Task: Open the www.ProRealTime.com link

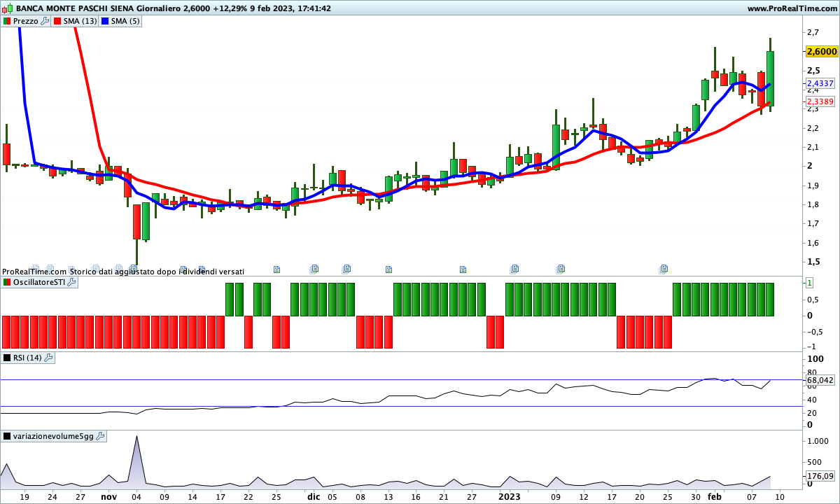Action: coord(792,8)
